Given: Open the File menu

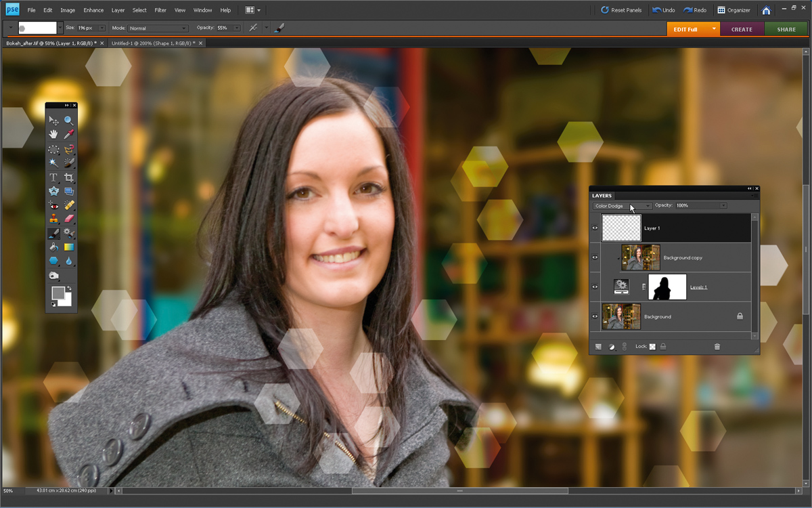Looking at the screenshot, I should pos(31,10).
